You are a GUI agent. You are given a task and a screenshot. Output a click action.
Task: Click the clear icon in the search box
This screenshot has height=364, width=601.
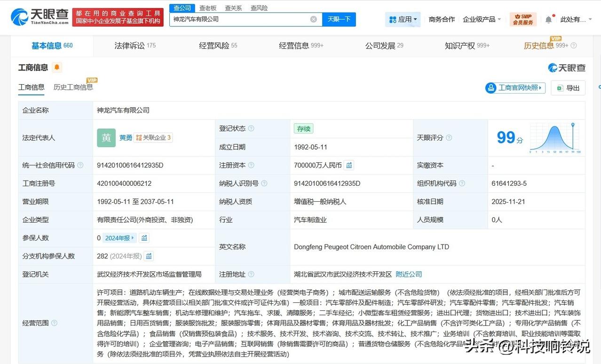pyautogui.click(x=313, y=19)
